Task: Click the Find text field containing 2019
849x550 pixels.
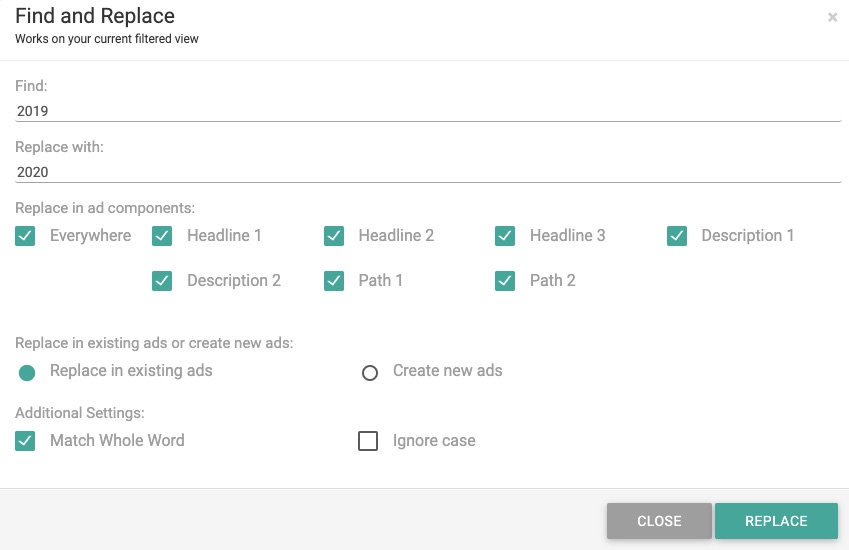Action: 428,111
